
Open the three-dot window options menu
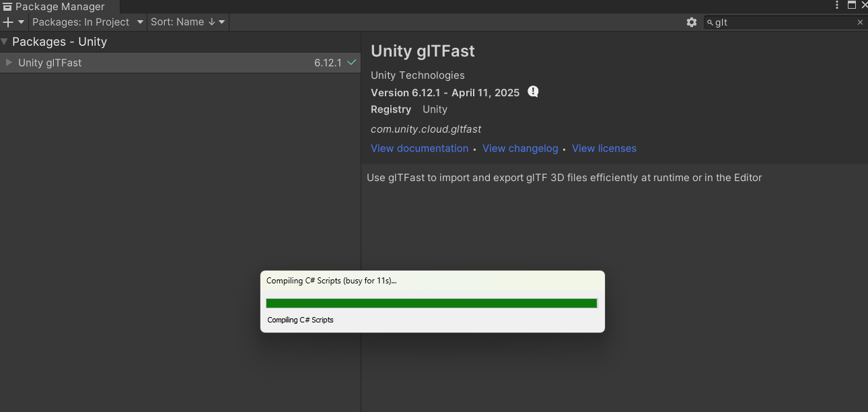coord(837,5)
